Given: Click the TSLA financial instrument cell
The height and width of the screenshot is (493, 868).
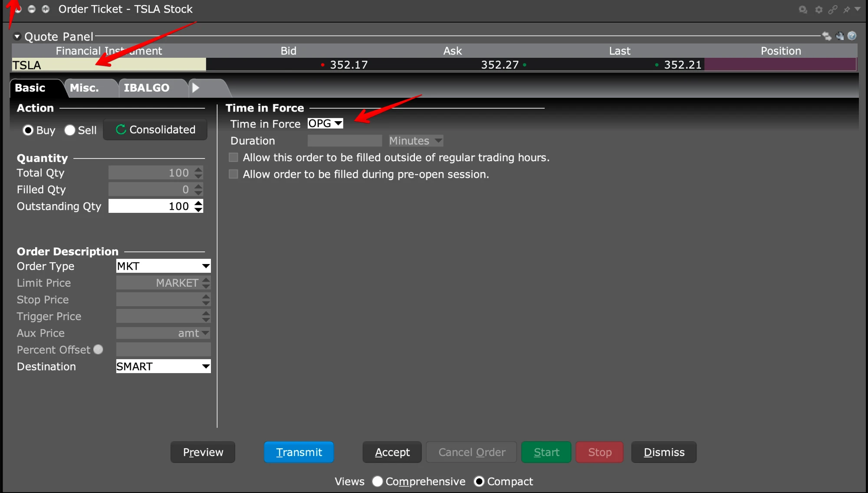Looking at the screenshot, I should [x=109, y=65].
